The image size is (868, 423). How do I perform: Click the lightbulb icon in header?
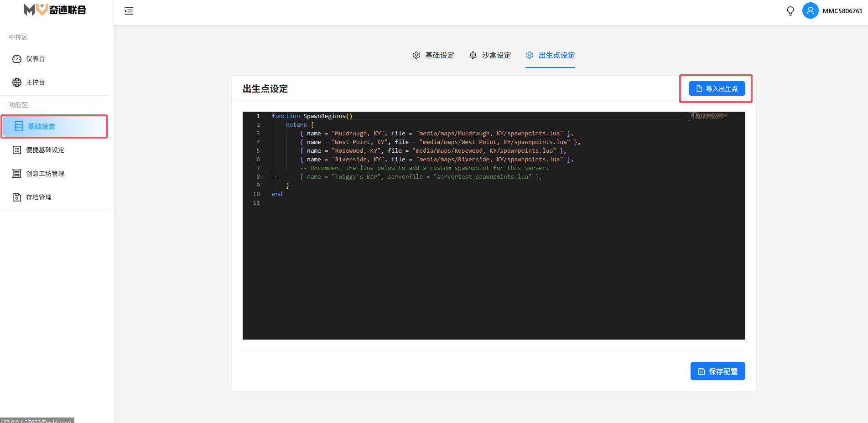coord(790,11)
